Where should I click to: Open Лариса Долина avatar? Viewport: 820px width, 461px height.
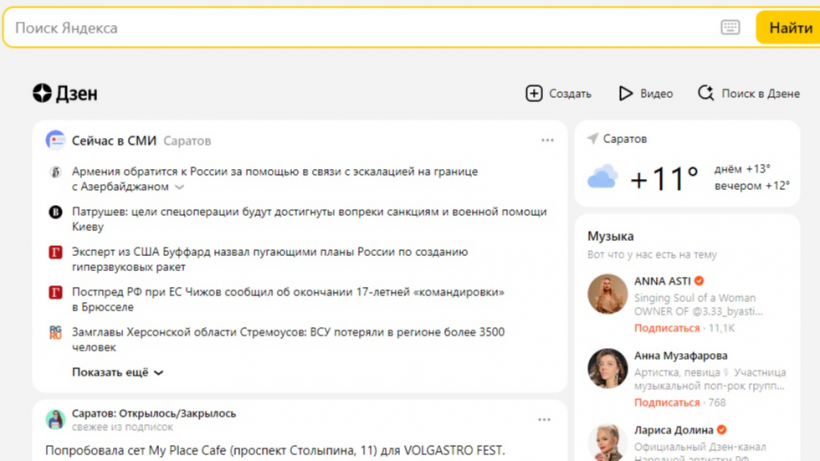click(607, 442)
